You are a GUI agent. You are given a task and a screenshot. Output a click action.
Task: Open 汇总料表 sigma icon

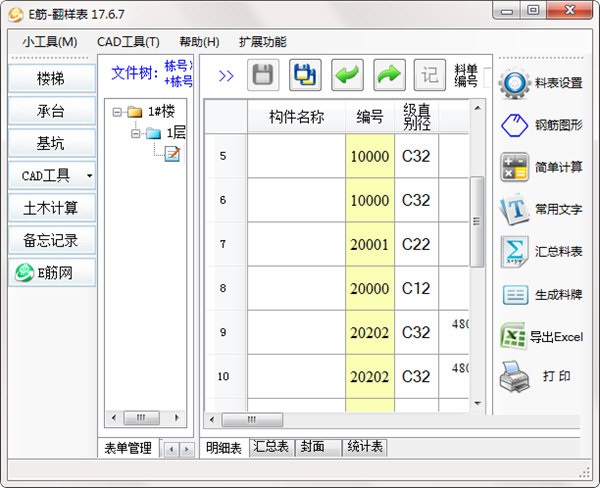click(x=514, y=251)
